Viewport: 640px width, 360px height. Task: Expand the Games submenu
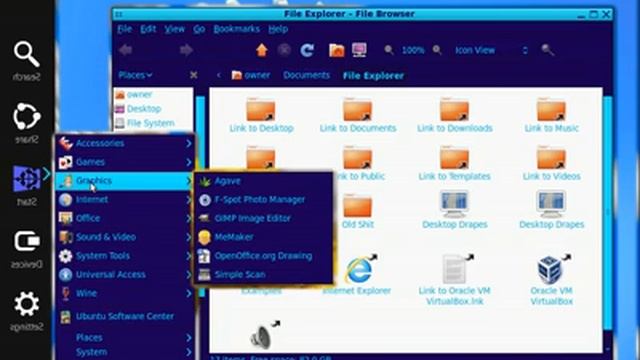124,162
